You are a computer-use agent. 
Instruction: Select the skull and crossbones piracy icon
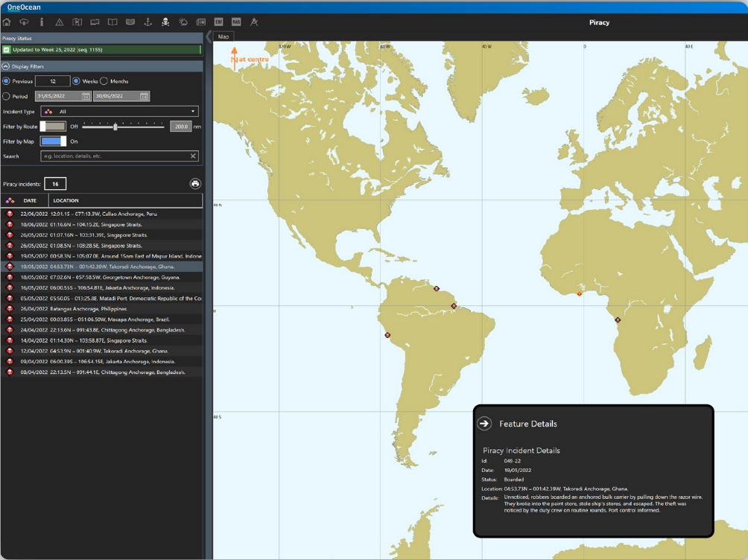pyautogui.click(x=165, y=22)
